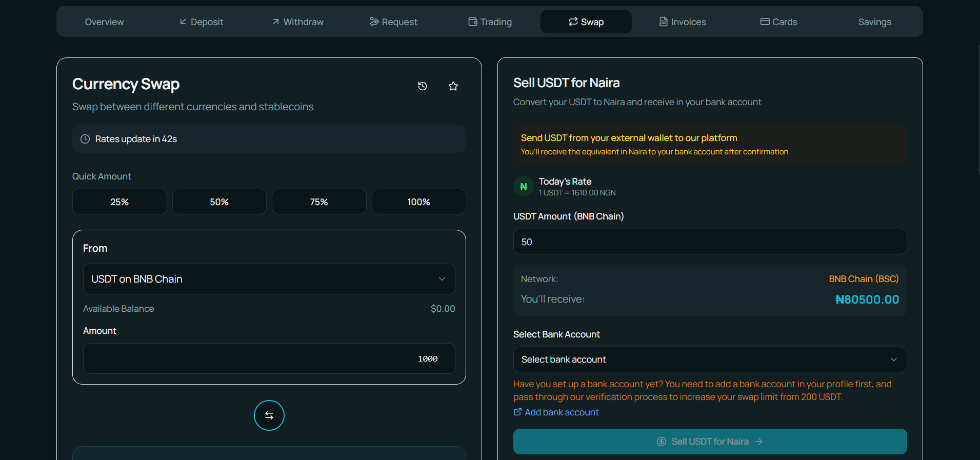The image size is (980, 460).
Task: Open the swap history clock icon
Action: [x=423, y=86]
